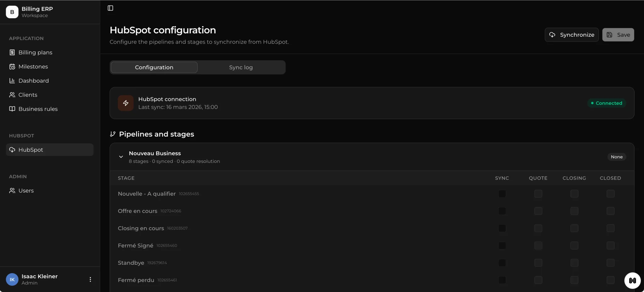Check Closed for Standbye
Screen dimensions: 644x292
[x=611, y=263]
